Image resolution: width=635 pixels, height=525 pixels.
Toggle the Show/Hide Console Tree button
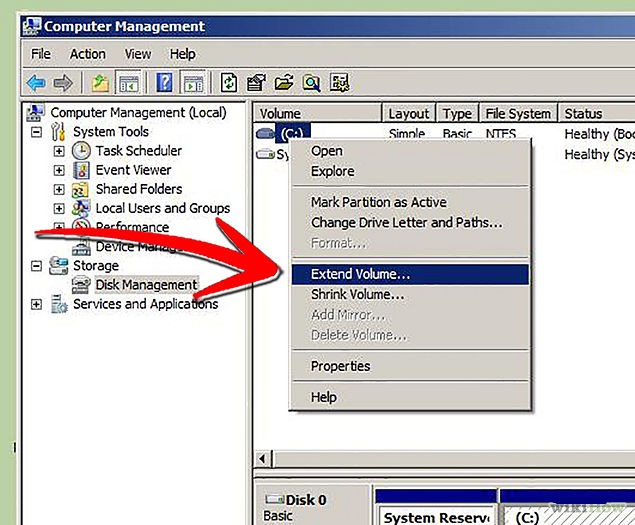[127, 83]
